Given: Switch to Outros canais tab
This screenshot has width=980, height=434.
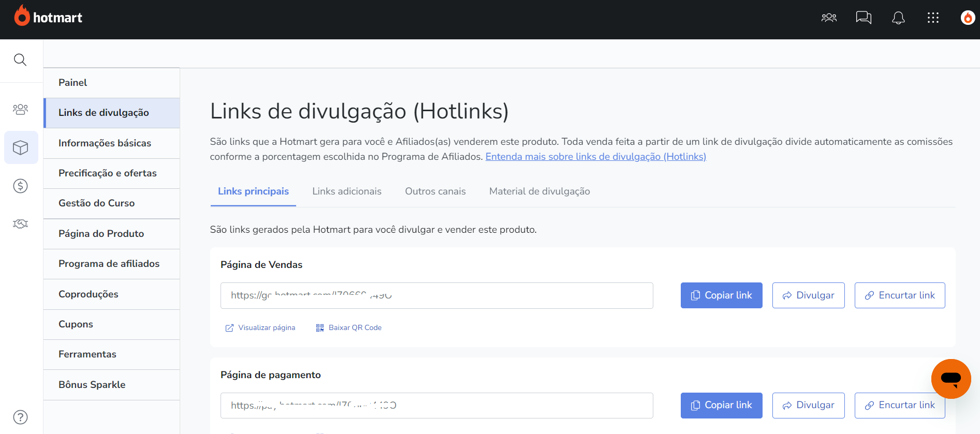Looking at the screenshot, I should pyautogui.click(x=435, y=191).
